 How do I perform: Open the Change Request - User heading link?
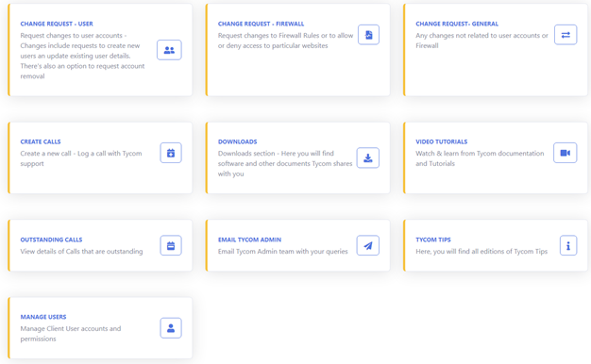click(57, 24)
